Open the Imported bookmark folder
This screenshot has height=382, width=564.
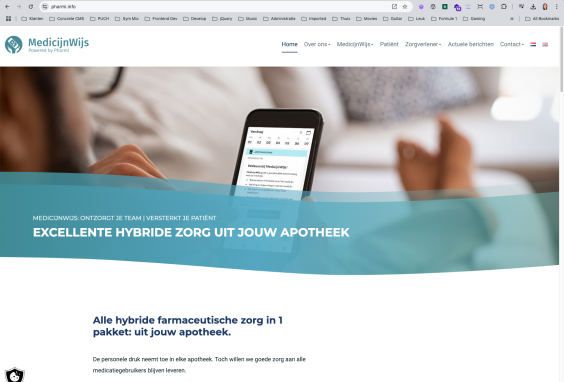(x=314, y=18)
